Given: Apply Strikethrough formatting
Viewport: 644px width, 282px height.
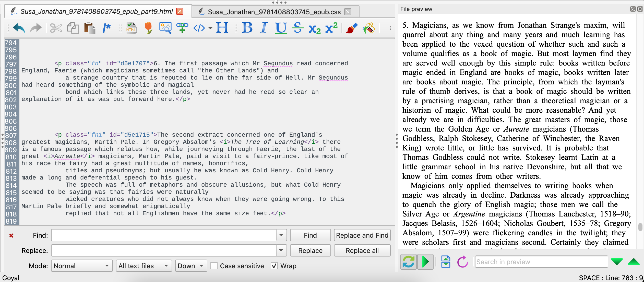Looking at the screenshot, I should [x=297, y=28].
